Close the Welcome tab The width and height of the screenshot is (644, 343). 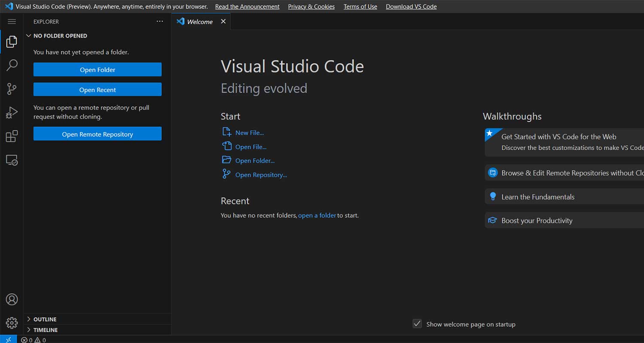click(x=223, y=21)
